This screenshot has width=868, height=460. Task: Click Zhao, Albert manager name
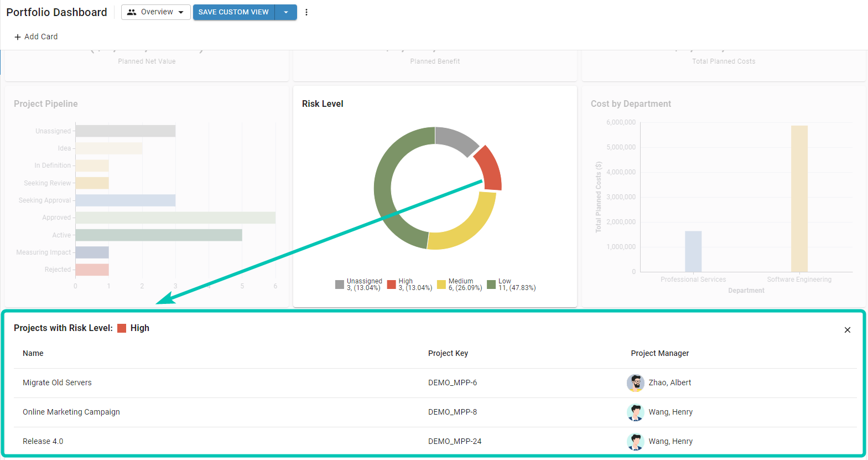point(670,383)
